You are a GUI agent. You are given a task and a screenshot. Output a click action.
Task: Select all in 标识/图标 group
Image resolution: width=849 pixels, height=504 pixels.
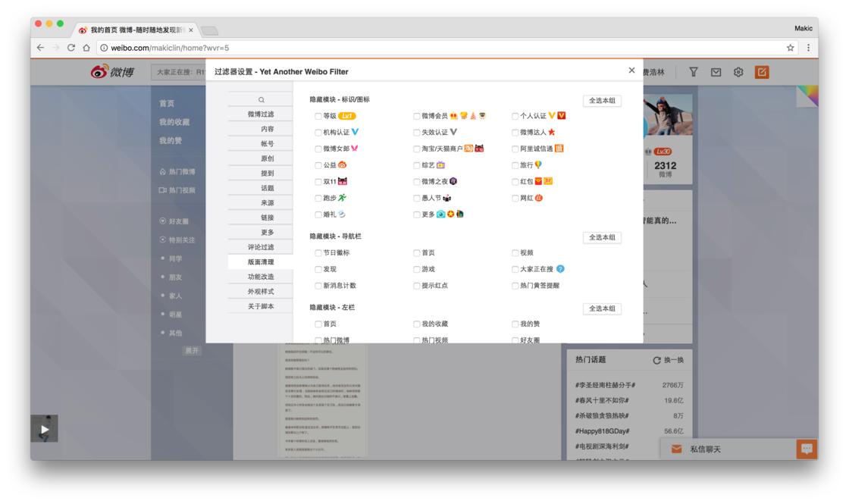point(602,101)
